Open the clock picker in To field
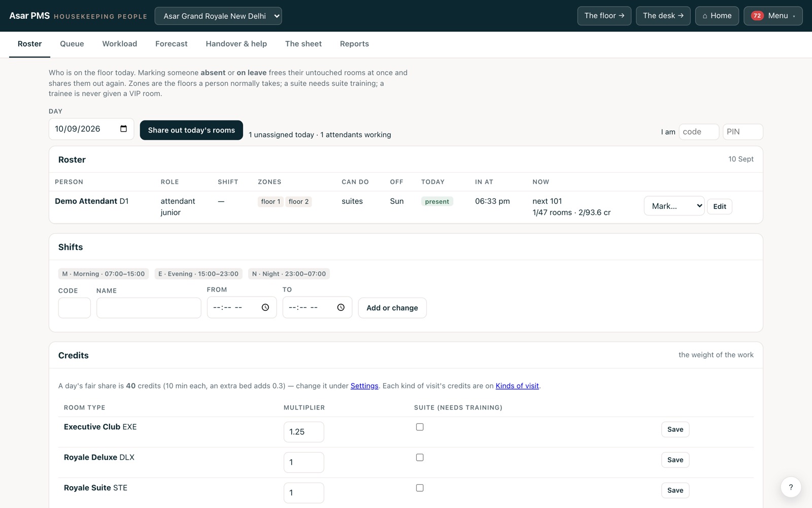 [x=341, y=307]
